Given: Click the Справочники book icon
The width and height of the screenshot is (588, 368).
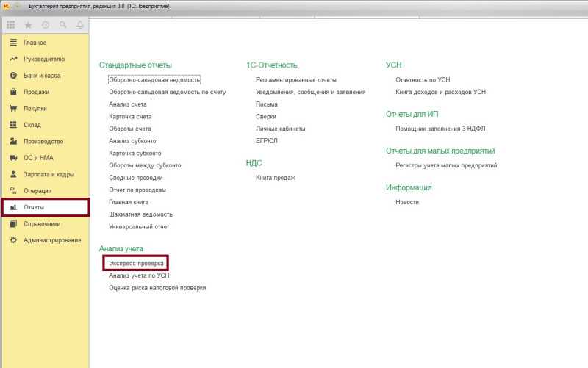Looking at the screenshot, I should click(13, 224).
